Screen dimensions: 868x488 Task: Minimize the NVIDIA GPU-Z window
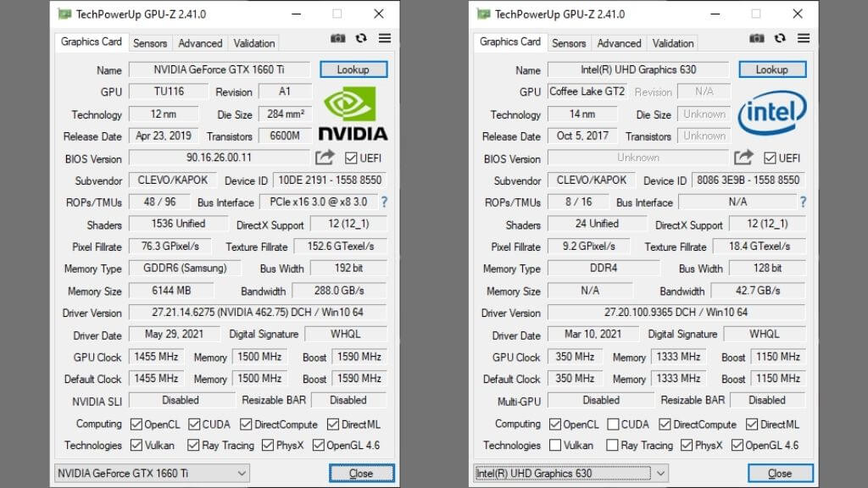(297, 14)
